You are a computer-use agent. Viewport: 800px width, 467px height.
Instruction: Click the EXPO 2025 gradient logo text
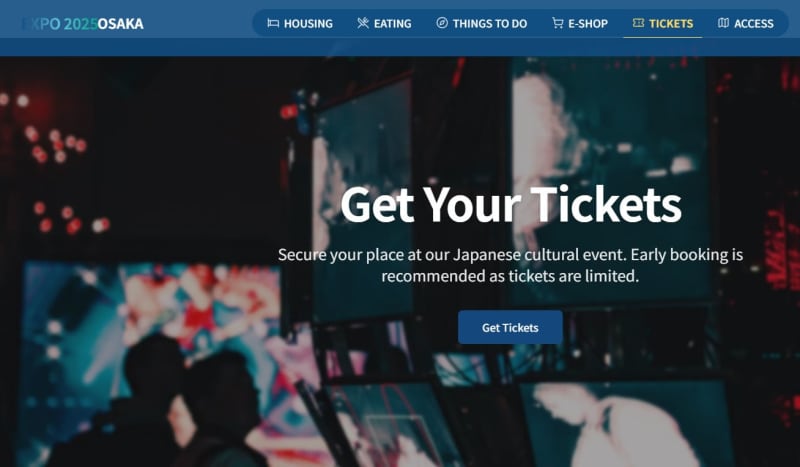(x=59, y=23)
